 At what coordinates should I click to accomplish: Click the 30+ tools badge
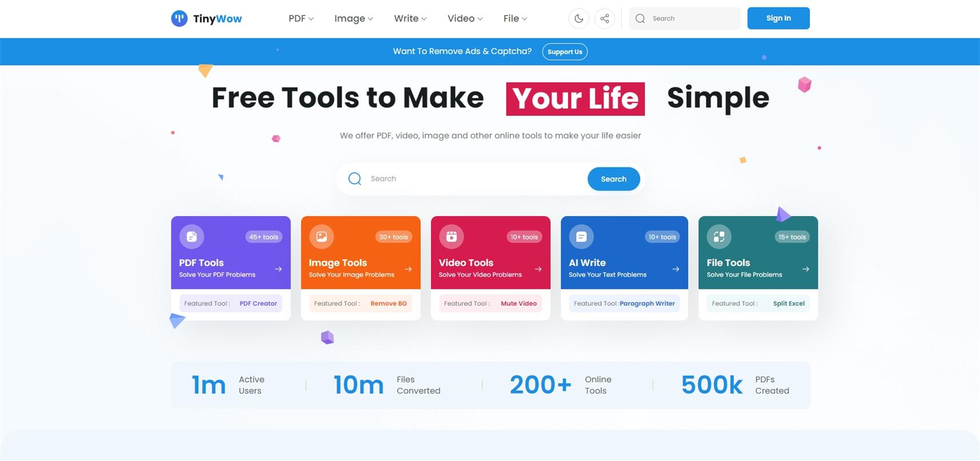tap(394, 237)
